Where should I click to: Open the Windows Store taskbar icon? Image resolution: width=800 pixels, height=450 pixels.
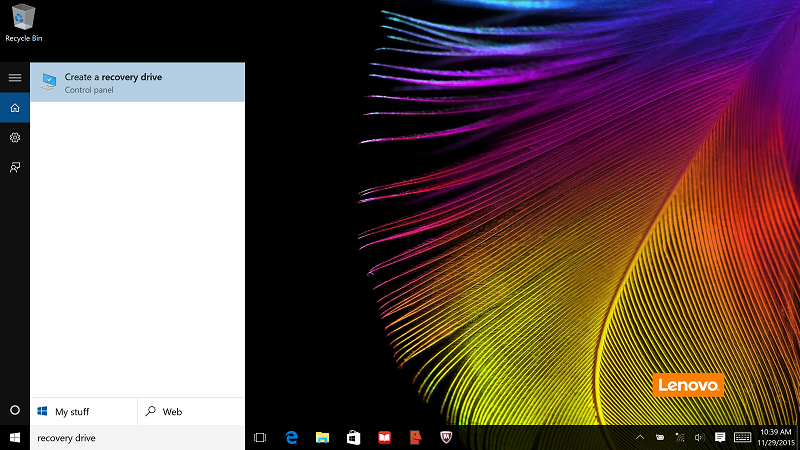354,438
